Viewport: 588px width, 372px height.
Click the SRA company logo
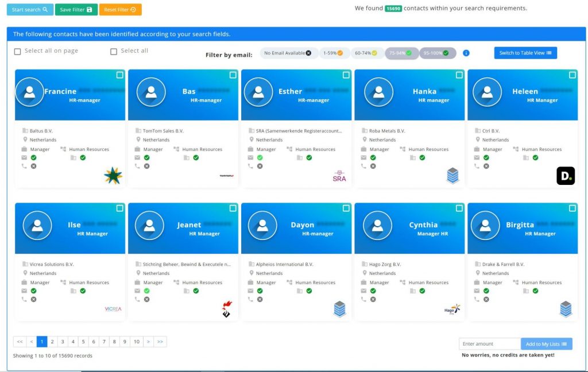(x=339, y=176)
